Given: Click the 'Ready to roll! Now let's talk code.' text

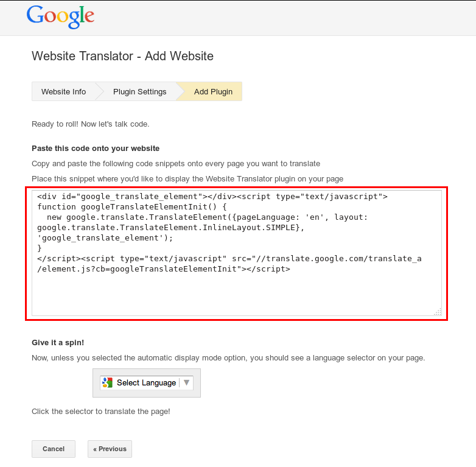Looking at the screenshot, I should pos(91,124).
